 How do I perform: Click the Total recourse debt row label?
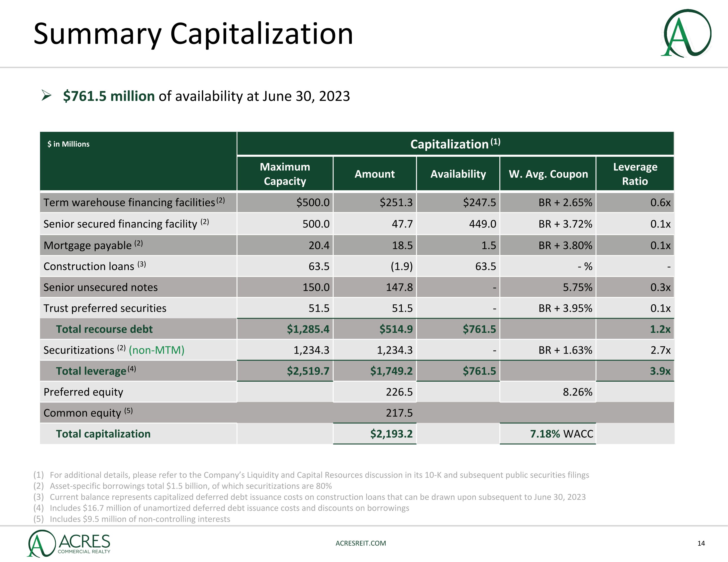(x=104, y=329)
